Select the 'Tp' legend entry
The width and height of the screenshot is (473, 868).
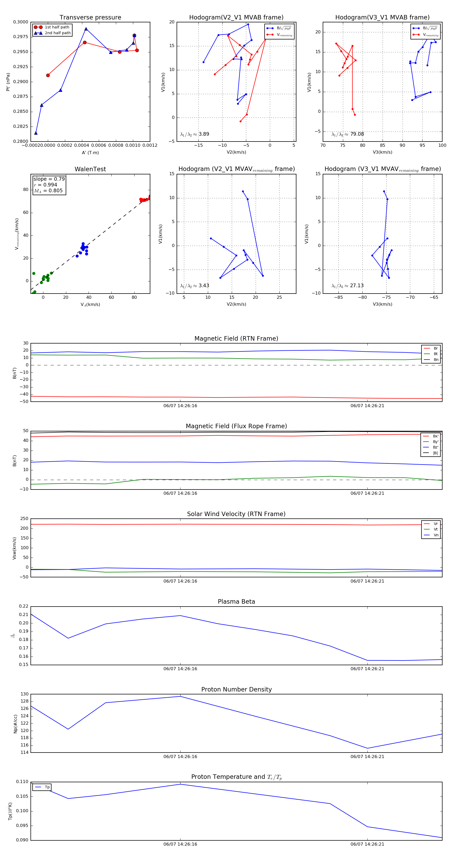pyautogui.click(x=42, y=787)
